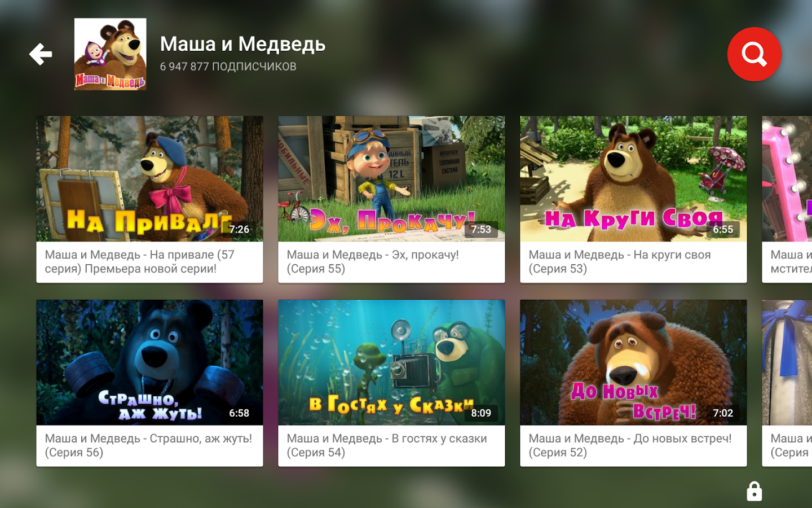
Task: Select title 'Эх, прокачу! (Серия 55)'
Action: (373, 262)
